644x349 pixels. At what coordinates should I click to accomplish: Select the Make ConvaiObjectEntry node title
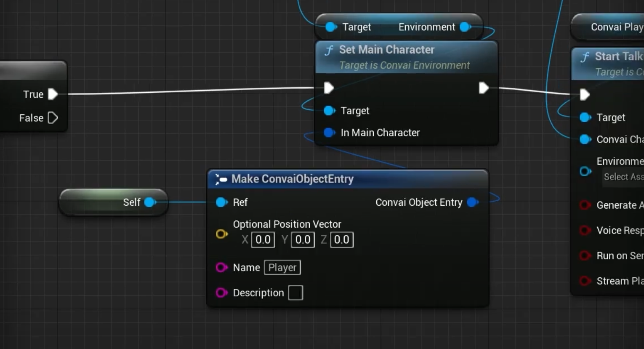click(x=293, y=179)
